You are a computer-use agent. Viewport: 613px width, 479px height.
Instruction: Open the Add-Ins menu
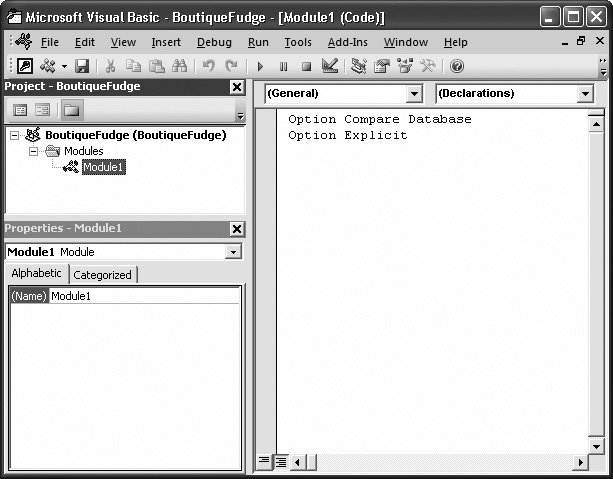click(348, 42)
